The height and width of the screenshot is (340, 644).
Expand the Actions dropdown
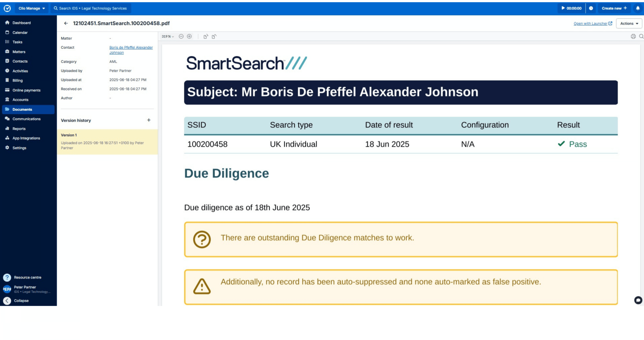(629, 23)
